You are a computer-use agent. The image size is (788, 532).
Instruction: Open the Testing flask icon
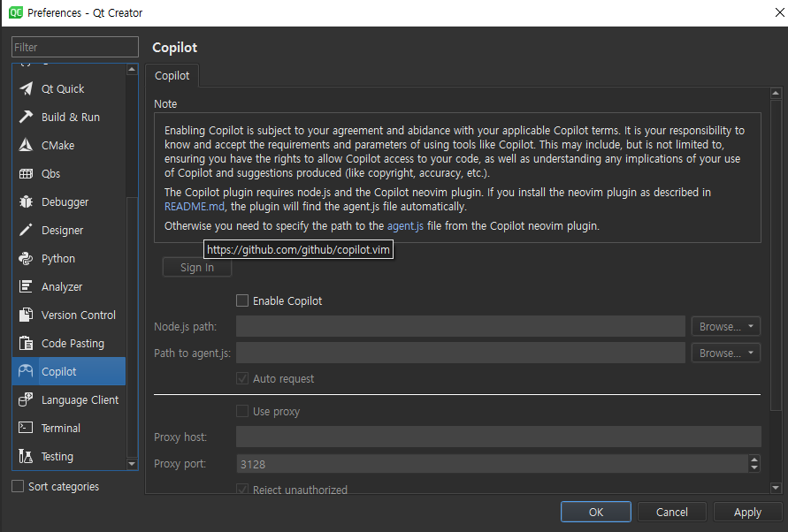point(26,456)
